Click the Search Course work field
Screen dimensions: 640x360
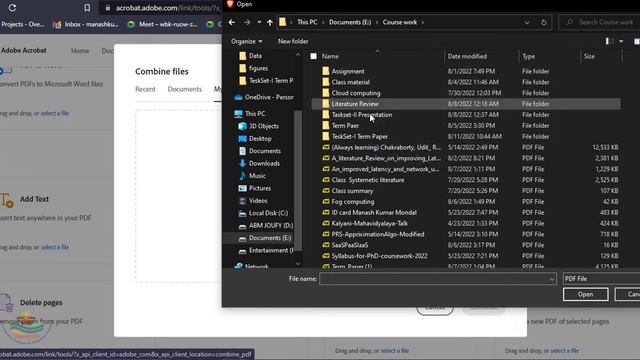tap(599, 22)
